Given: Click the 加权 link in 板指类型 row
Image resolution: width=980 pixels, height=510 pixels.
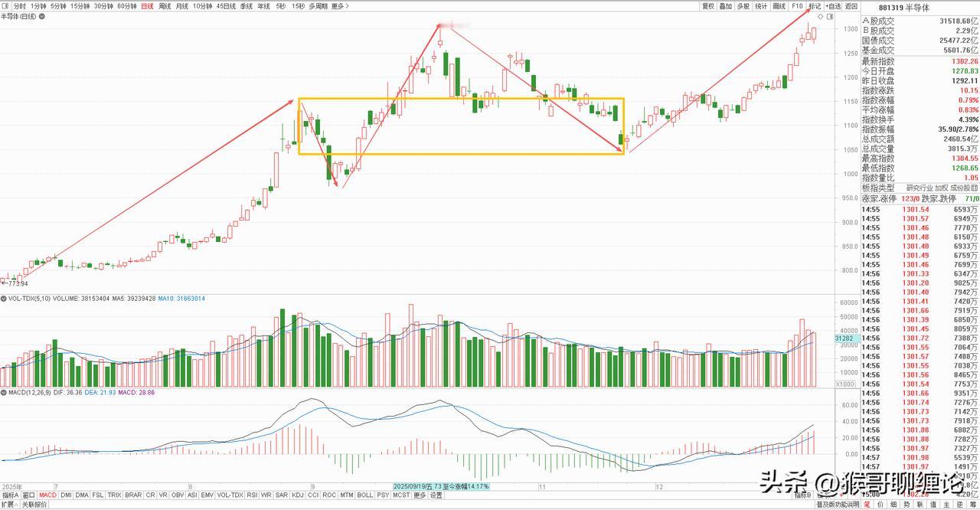Looking at the screenshot, I should coord(940,188).
